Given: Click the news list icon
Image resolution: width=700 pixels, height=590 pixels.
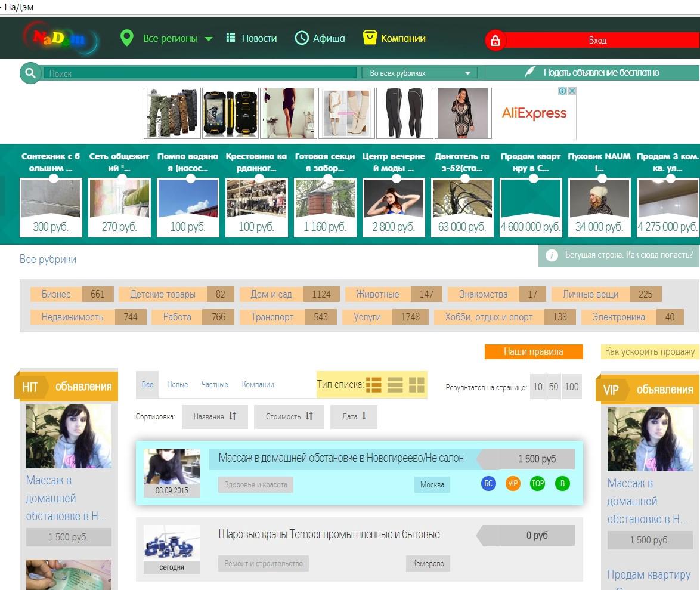Looking at the screenshot, I should [230, 38].
